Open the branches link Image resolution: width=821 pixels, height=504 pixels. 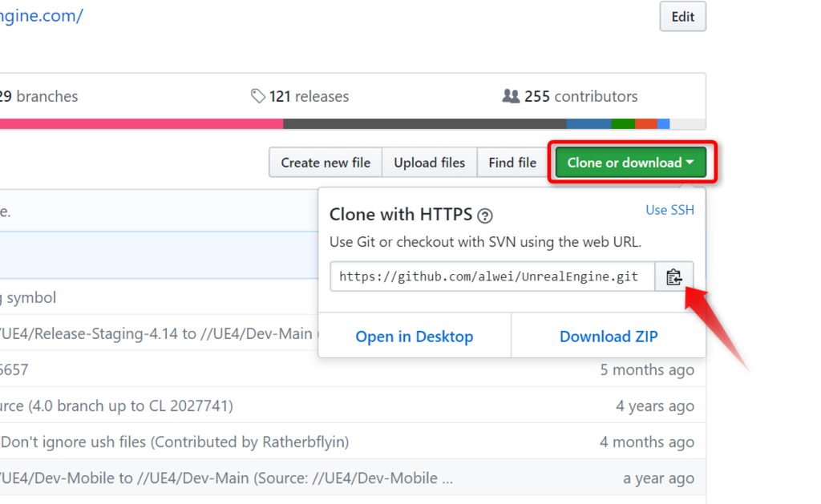coord(38,96)
